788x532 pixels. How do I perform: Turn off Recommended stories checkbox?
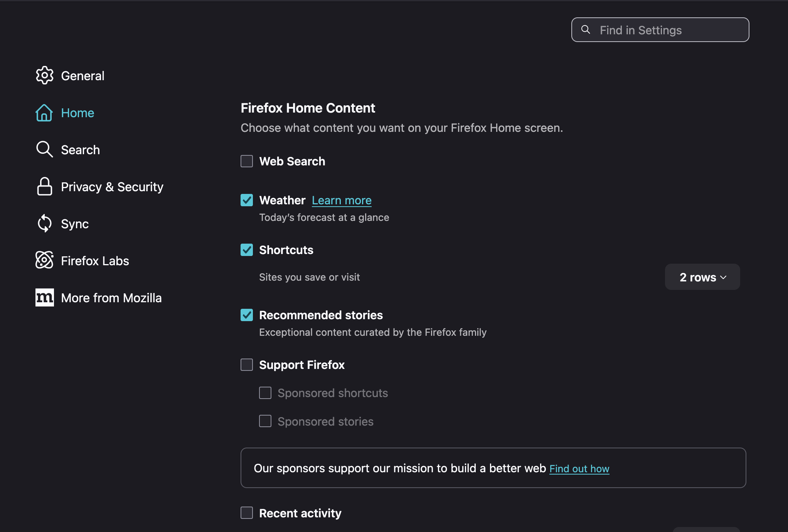[x=247, y=315]
